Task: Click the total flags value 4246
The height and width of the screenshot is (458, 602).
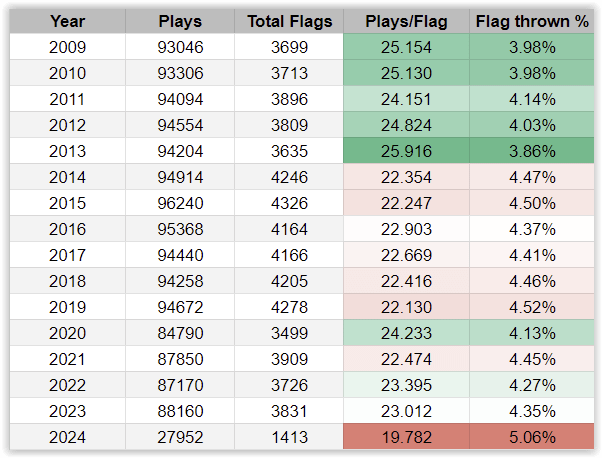Action: coord(289,177)
